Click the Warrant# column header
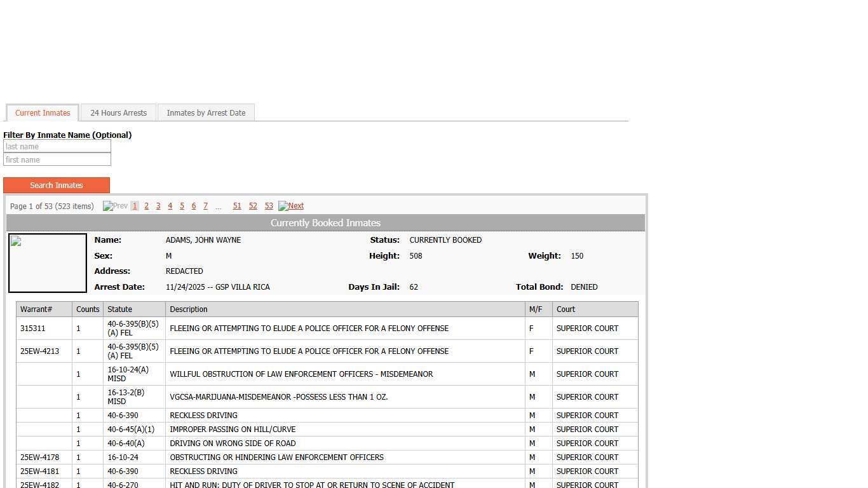Screen dimensions: 868x488 pyautogui.click(x=36, y=309)
